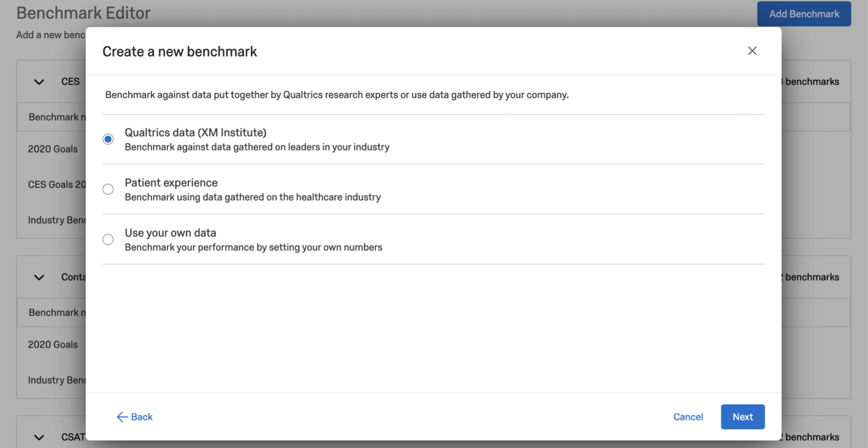
Task: Select the Patient experience radio button
Action: click(x=108, y=189)
